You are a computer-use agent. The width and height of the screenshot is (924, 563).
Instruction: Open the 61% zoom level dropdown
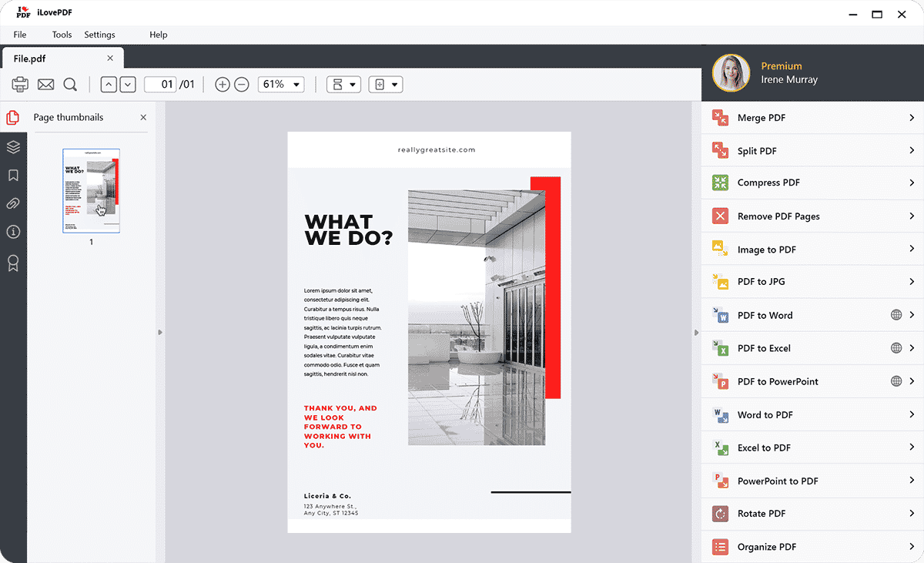point(281,85)
